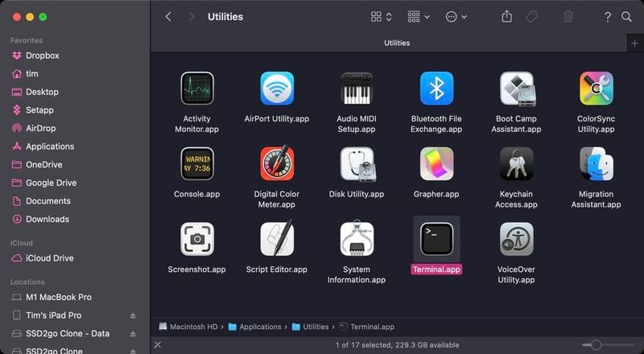Screen dimensions: 644x354
Task: Select Boot Camp Assistant.app icon
Action: pyautogui.click(x=516, y=88)
